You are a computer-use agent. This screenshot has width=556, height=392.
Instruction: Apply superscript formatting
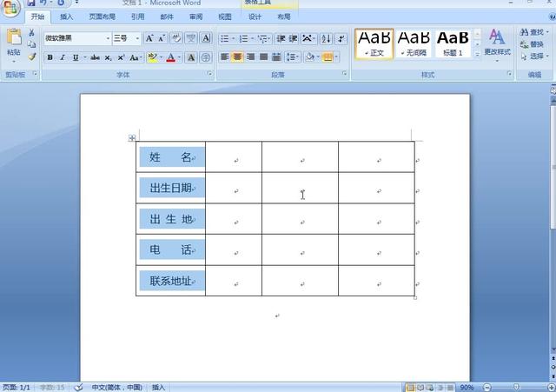coord(121,57)
